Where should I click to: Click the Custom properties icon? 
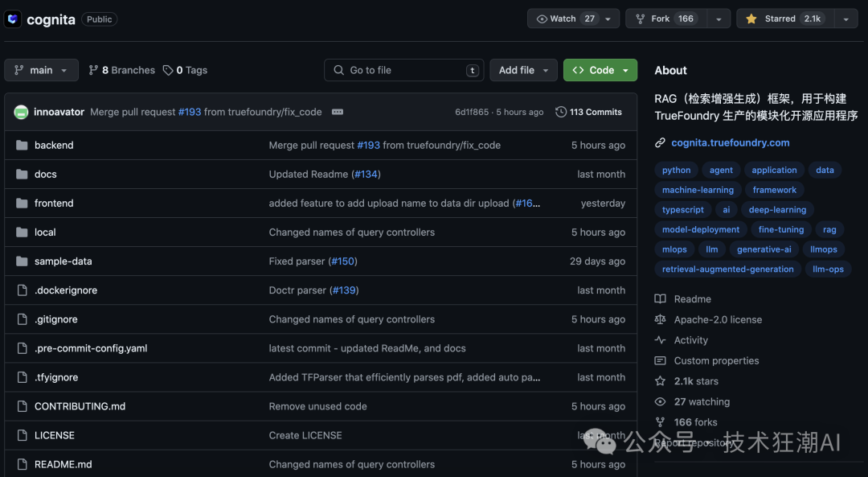[x=660, y=360]
